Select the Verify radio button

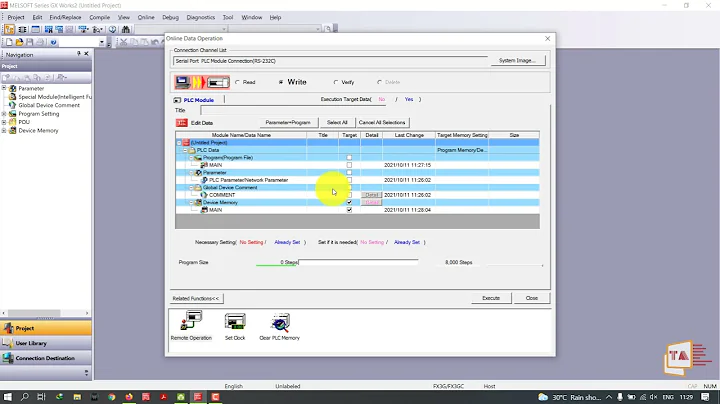click(x=336, y=82)
